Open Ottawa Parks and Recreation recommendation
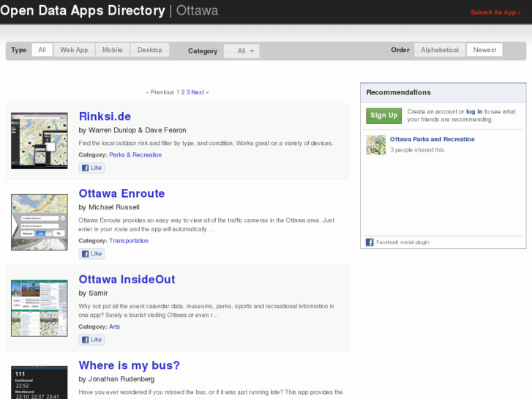Viewport: 532px width, 399px height. point(432,139)
